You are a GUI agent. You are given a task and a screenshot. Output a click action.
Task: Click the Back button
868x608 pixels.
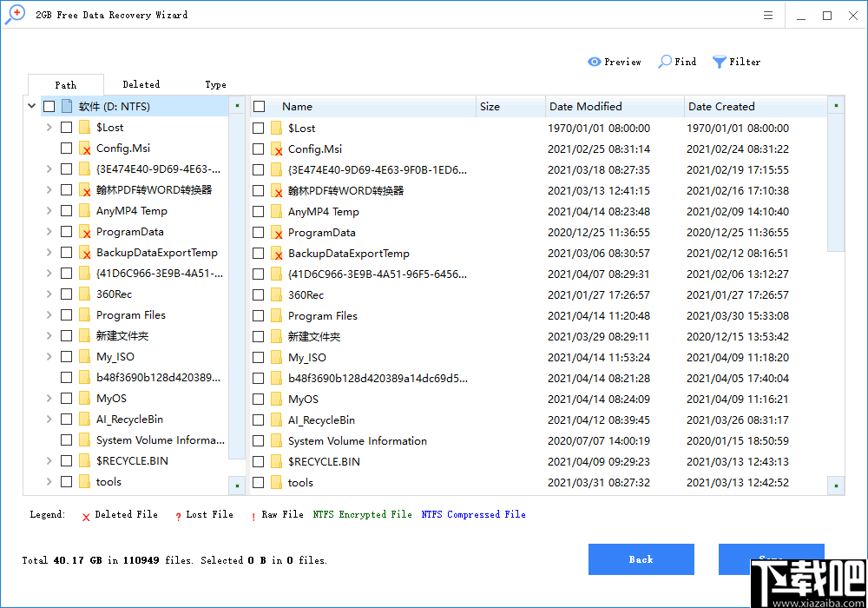[x=641, y=559]
